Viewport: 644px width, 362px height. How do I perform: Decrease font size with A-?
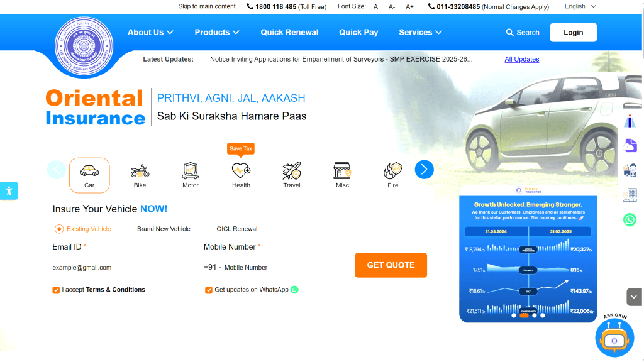coord(392,6)
